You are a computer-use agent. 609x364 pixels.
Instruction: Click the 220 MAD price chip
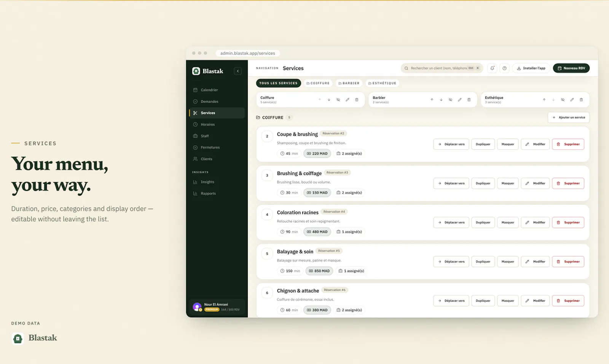(317, 154)
